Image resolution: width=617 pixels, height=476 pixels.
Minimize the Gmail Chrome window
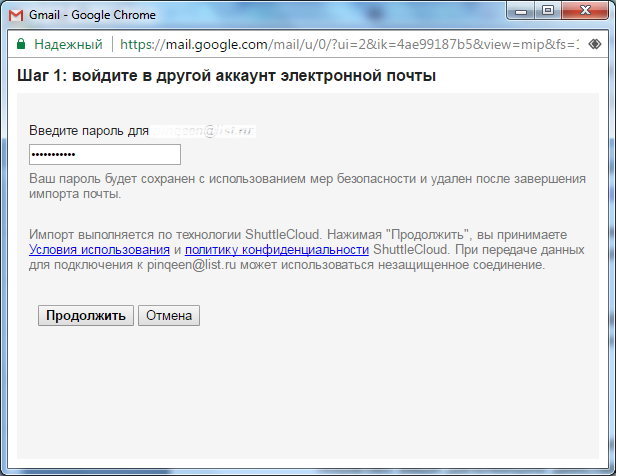click(x=521, y=11)
